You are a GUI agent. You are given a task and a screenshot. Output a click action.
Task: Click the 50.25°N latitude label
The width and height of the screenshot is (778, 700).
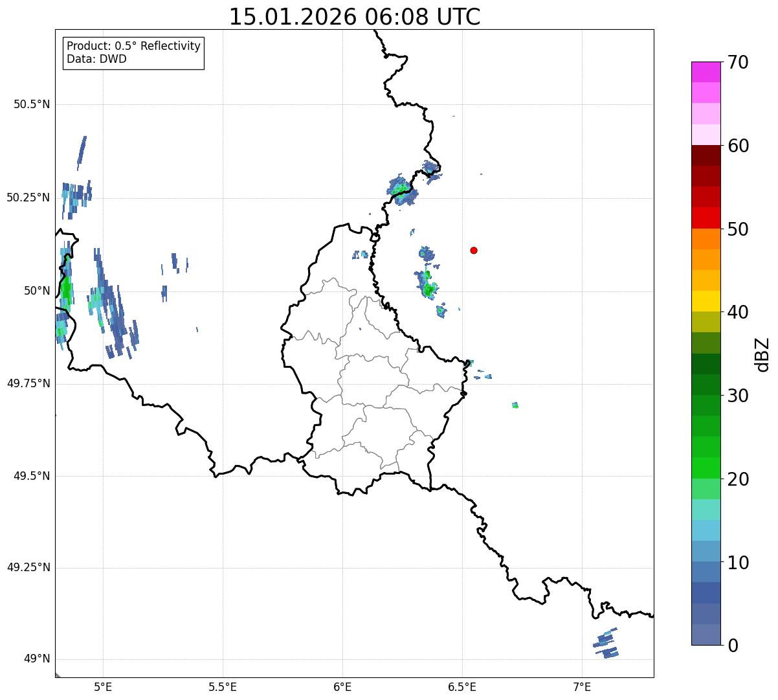tap(28, 198)
